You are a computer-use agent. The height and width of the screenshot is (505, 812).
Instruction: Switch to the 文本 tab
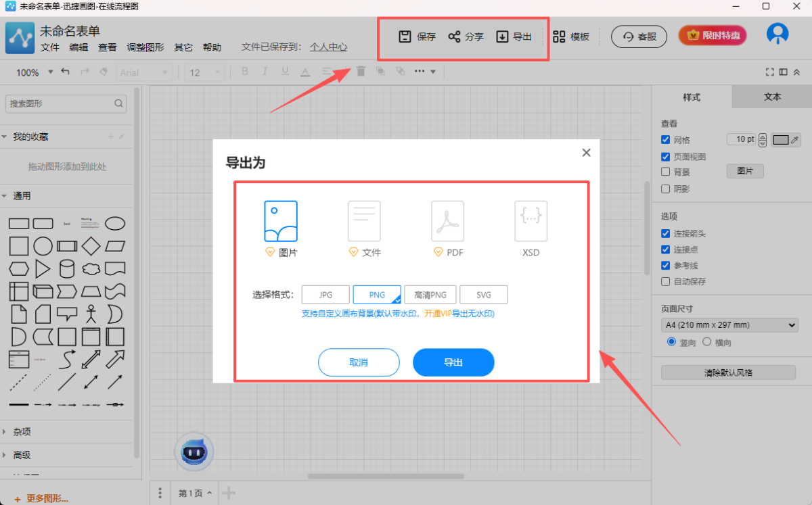772,97
